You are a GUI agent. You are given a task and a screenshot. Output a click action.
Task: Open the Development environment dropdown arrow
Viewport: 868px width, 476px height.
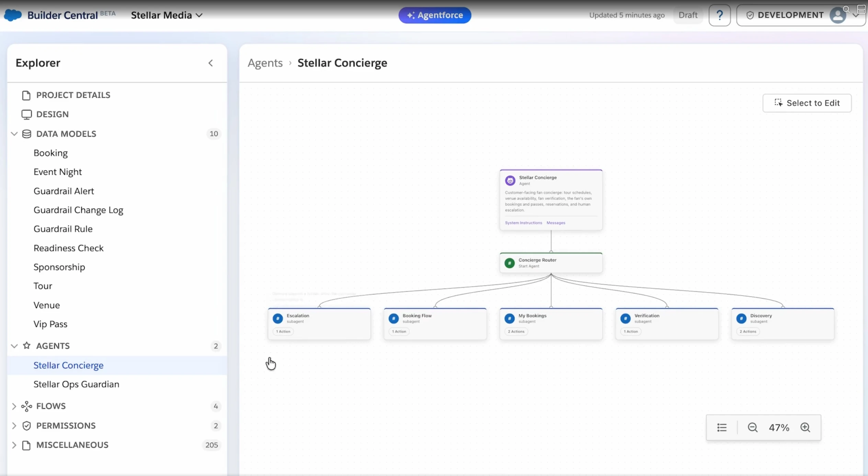[x=856, y=15]
